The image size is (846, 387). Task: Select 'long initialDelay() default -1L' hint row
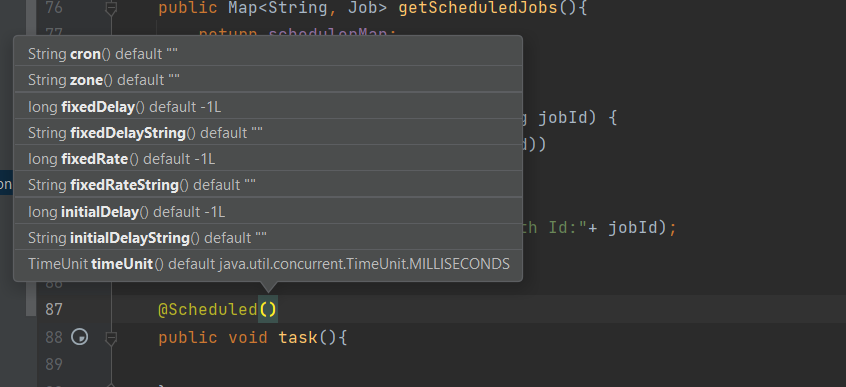(x=268, y=212)
